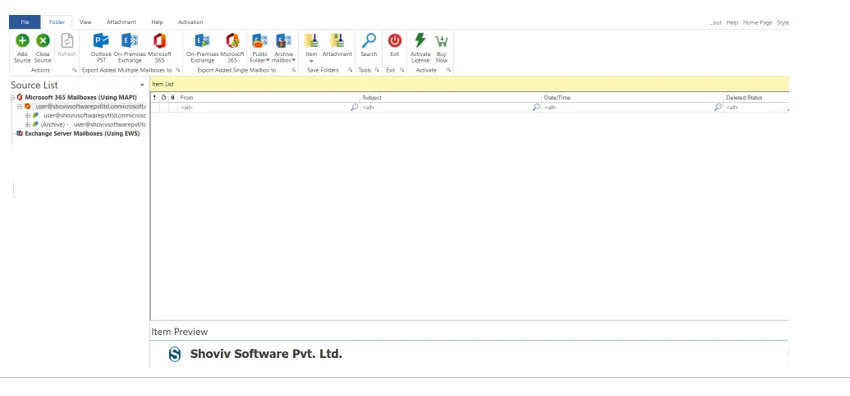The height and width of the screenshot is (396, 850).
Task: Click the magnifier in the From filter
Action: point(354,107)
